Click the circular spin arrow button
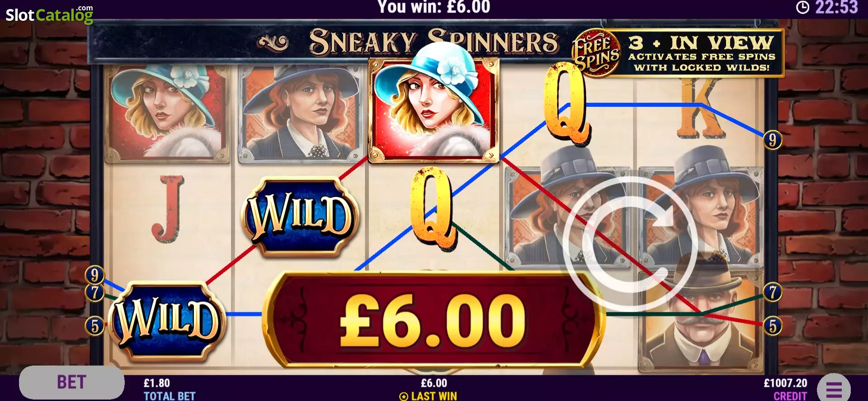868x401 pixels. pyautogui.click(x=630, y=244)
